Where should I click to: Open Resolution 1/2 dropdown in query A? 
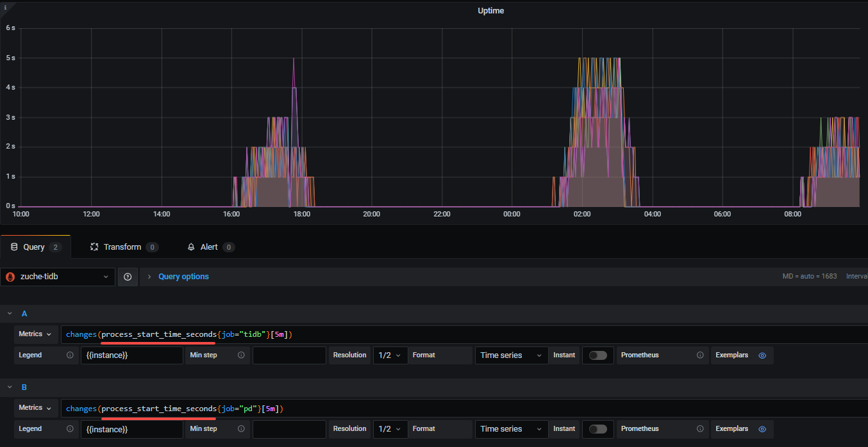point(390,355)
